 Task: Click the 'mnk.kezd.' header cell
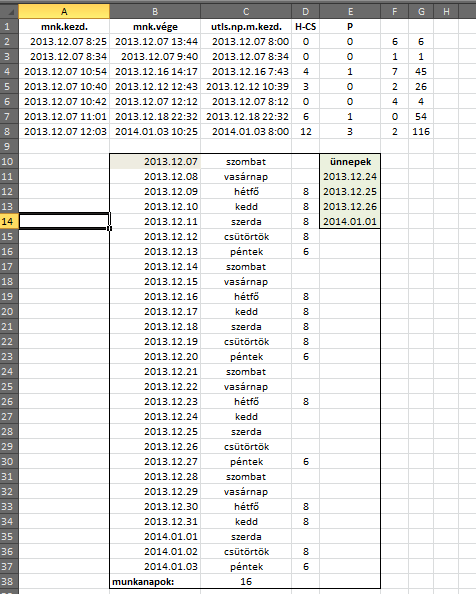pyautogui.click(x=64, y=27)
